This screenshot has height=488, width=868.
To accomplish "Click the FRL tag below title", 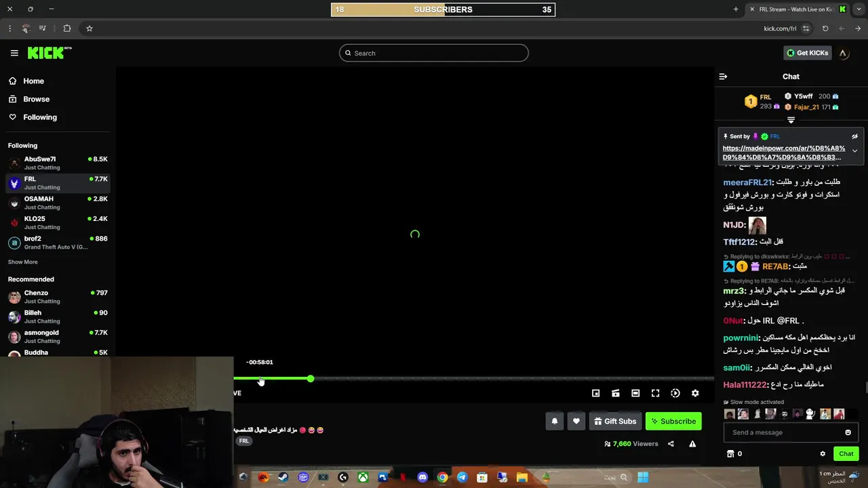I will pyautogui.click(x=244, y=441).
